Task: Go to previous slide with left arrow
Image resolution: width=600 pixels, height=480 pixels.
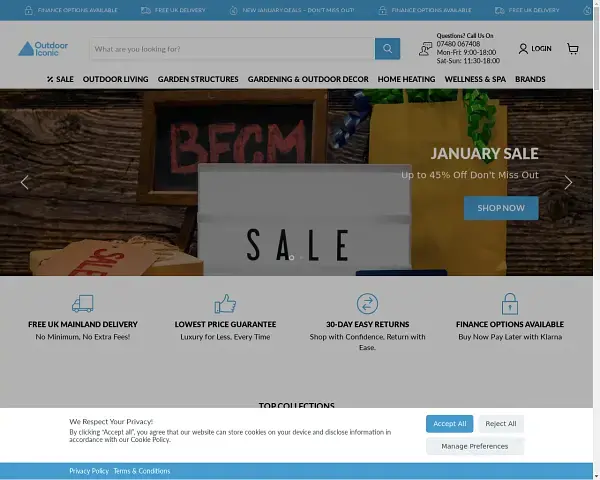Action: 25,182
